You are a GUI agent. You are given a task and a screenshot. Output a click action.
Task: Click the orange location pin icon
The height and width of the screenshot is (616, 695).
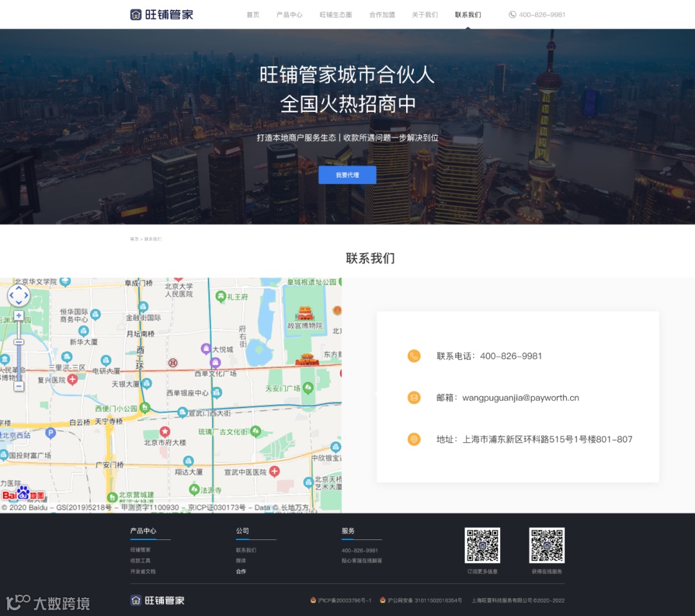[x=414, y=439]
